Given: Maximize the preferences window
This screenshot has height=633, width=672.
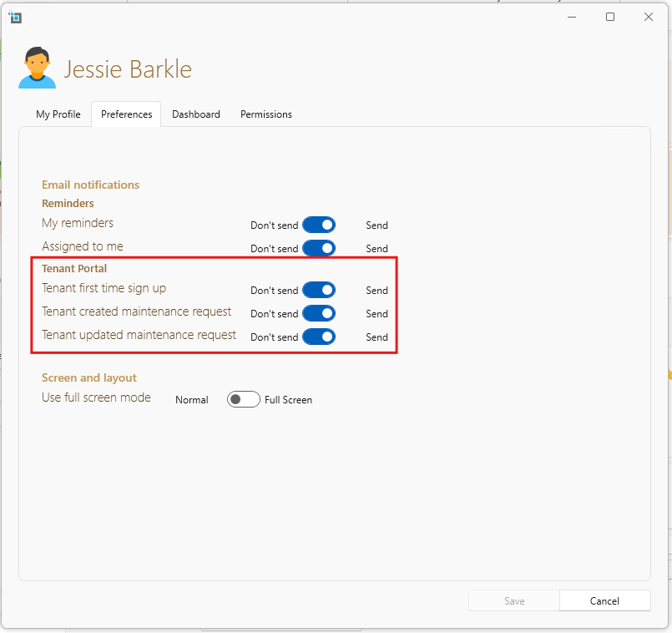Looking at the screenshot, I should (610, 17).
